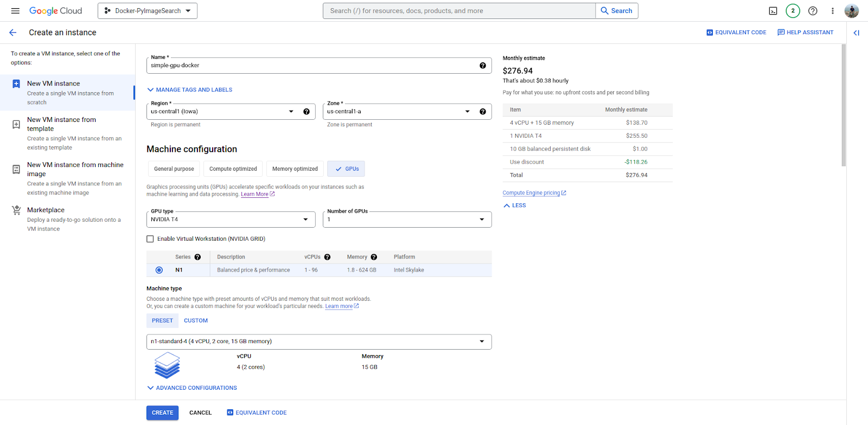
Task: Click the CREATE button
Action: click(162, 413)
